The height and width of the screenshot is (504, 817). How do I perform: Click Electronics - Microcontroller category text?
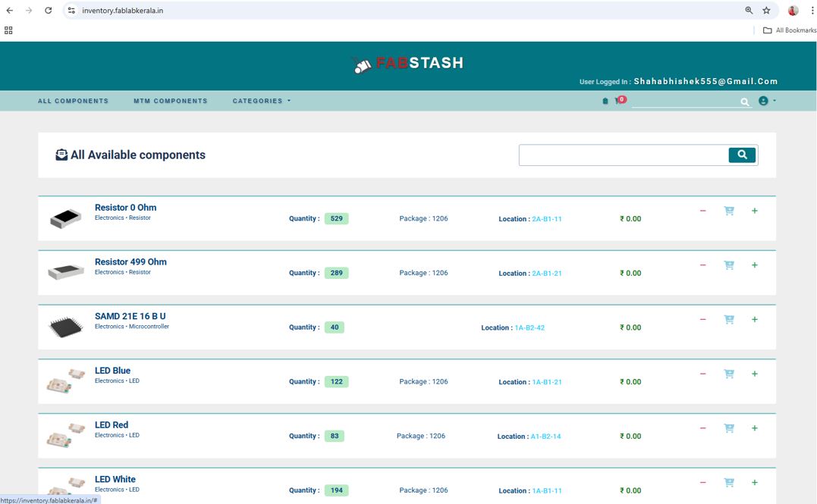pyautogui.click(x=132, y=327)
